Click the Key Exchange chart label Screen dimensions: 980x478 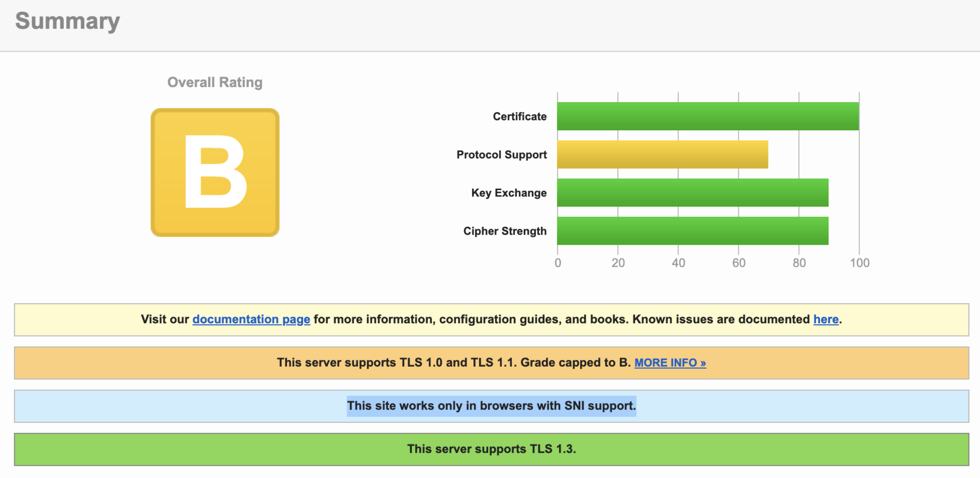tap(509, 193)
